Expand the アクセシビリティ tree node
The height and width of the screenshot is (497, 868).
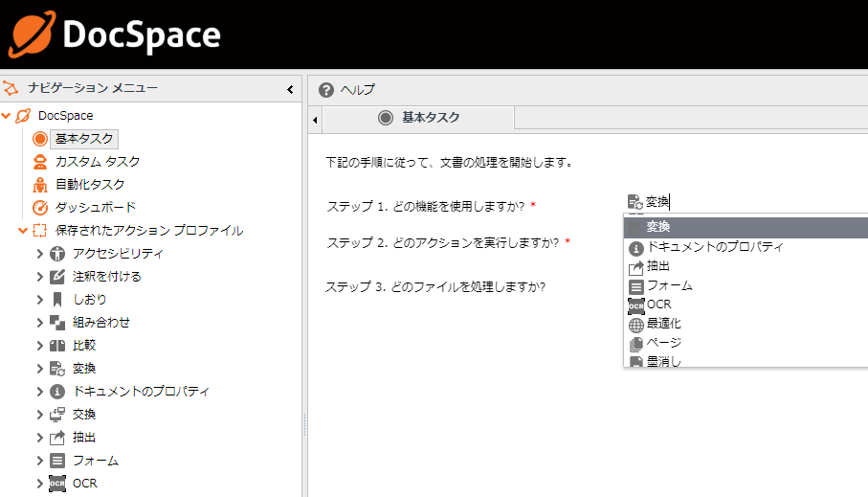click(40, 254)
